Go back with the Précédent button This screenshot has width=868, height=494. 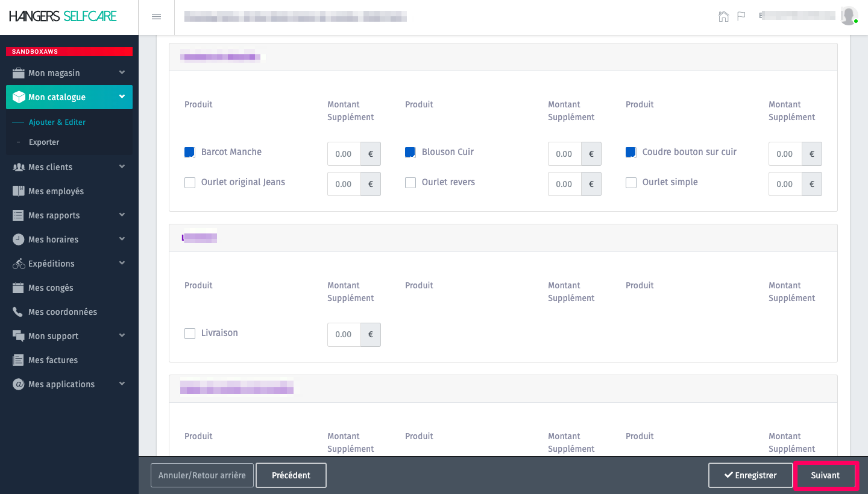(x=291, y=475)
